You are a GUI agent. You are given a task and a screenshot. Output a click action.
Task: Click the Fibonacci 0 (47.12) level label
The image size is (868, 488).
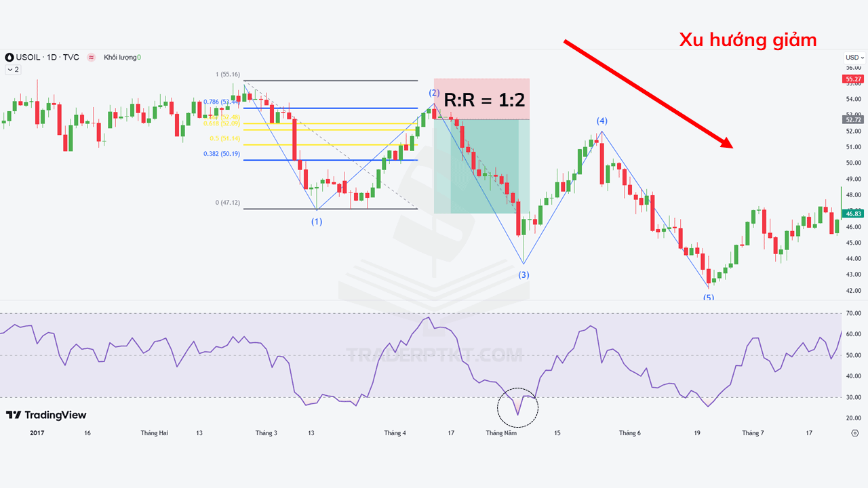[x=228, y=203]
